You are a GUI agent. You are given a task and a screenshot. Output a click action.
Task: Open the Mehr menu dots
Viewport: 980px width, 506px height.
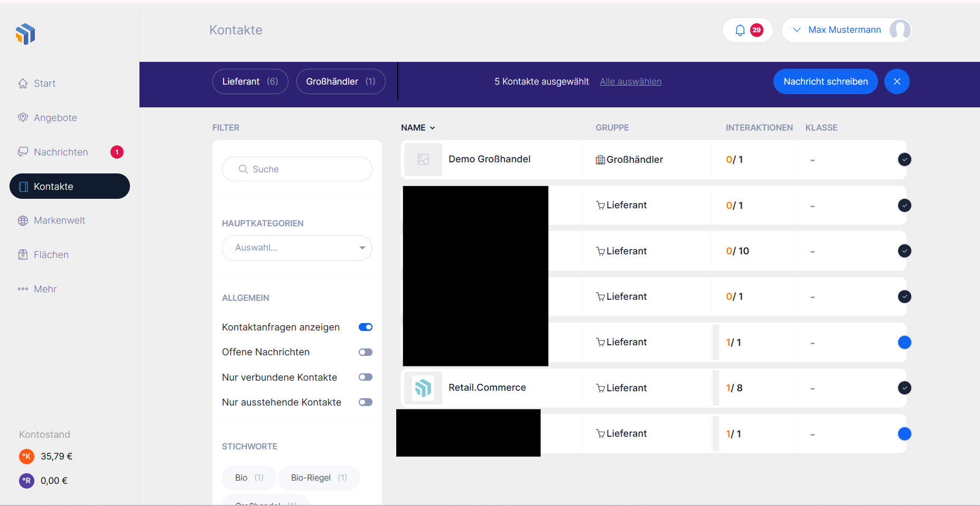tap(23, 289)
